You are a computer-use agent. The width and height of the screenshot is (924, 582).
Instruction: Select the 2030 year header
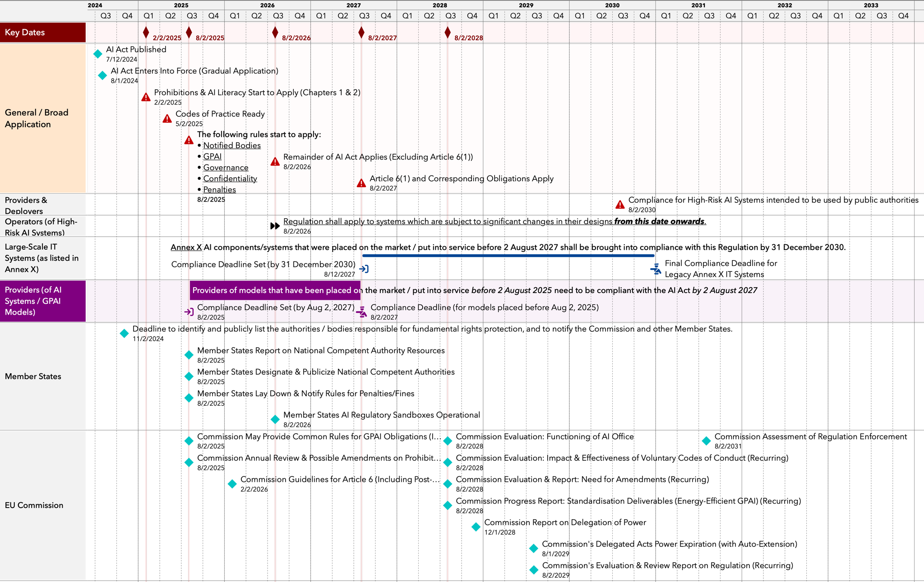point(612,5)
